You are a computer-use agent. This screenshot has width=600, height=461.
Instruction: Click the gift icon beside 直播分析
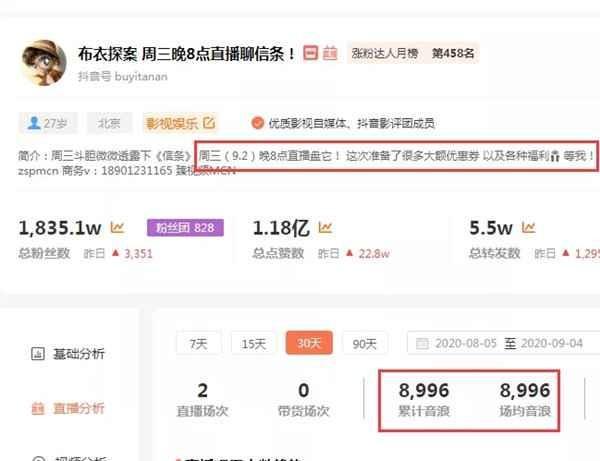tap(38, 408)
